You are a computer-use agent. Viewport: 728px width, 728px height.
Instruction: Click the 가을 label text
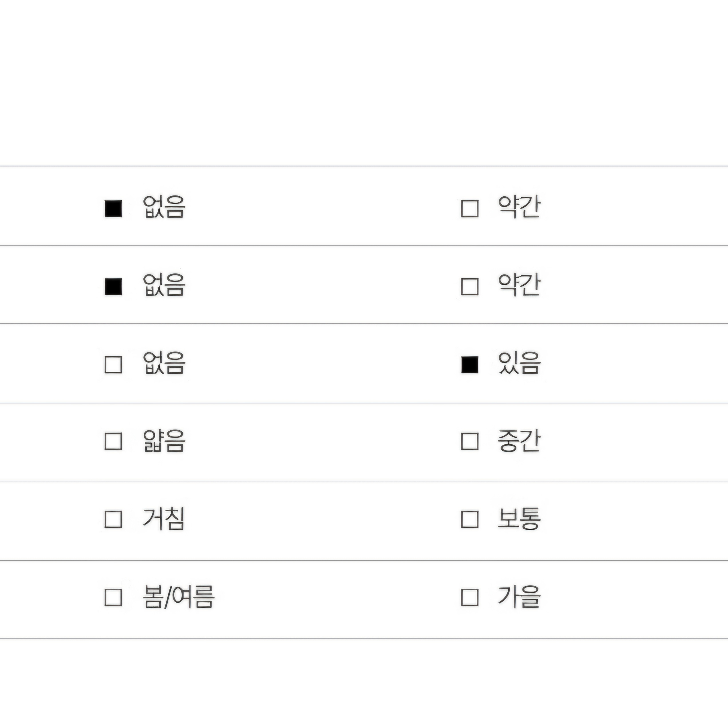pos(519,597)
